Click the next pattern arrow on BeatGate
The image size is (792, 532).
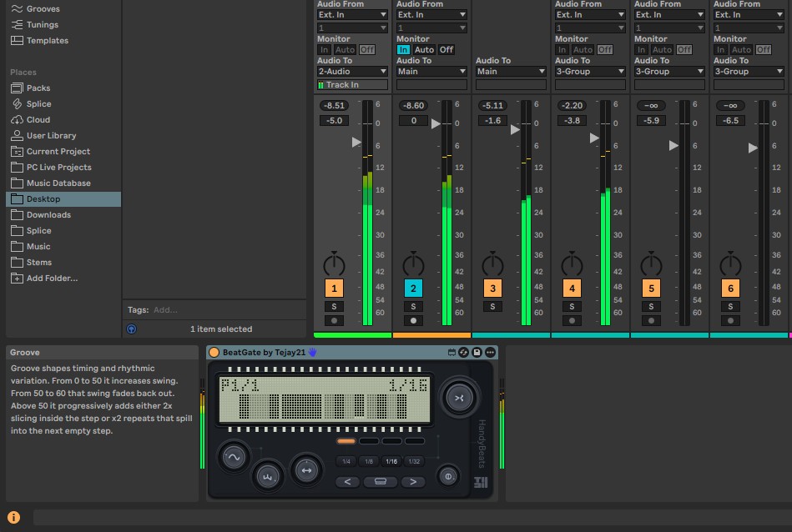tap(412, 481)
